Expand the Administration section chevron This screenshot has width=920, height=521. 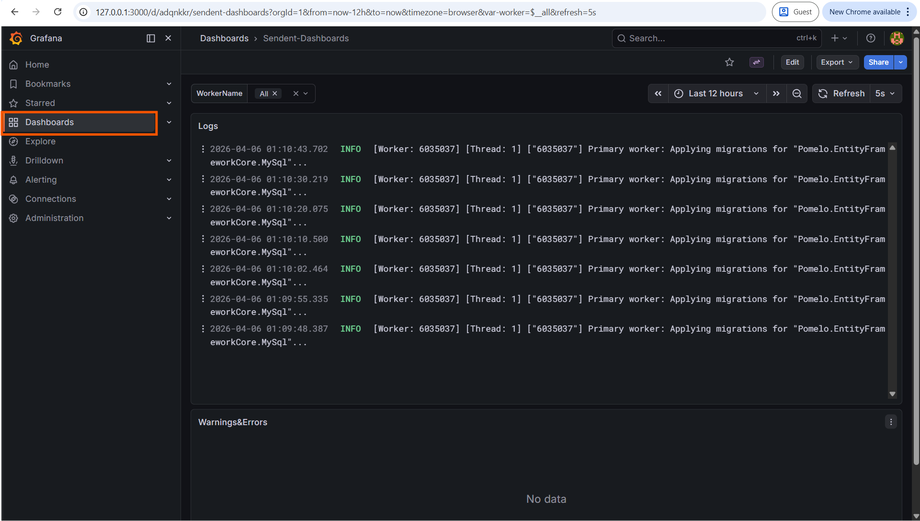coord(169,218)
